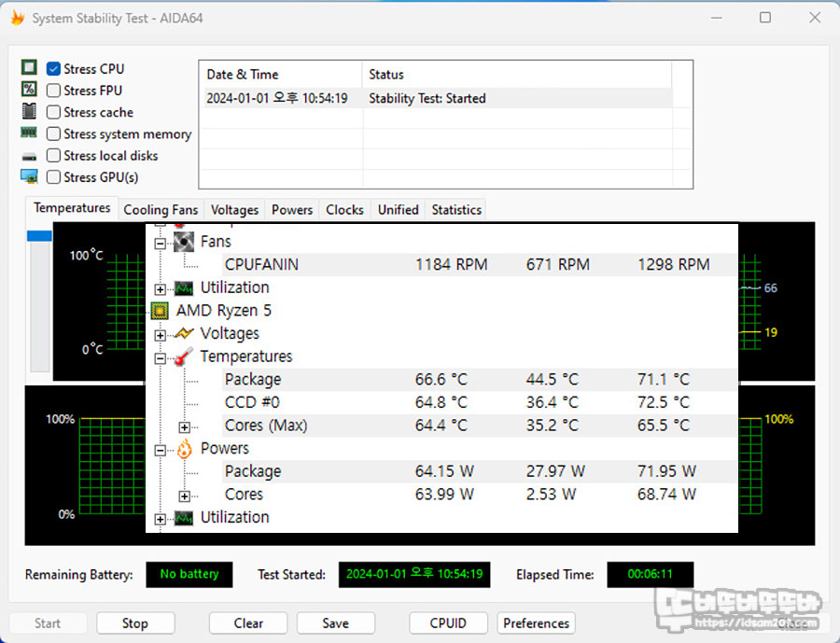The height and width of the screenshot is (643, 840).
Task: Open the Statistics tab
Action: [x=456, y=209]
